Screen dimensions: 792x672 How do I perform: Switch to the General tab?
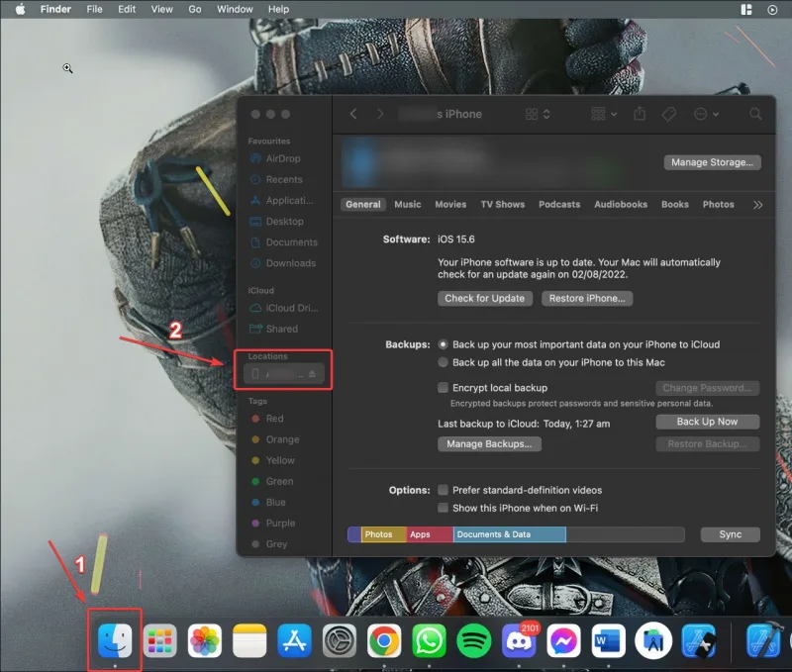pyautogui.click(x=363, y=205)
